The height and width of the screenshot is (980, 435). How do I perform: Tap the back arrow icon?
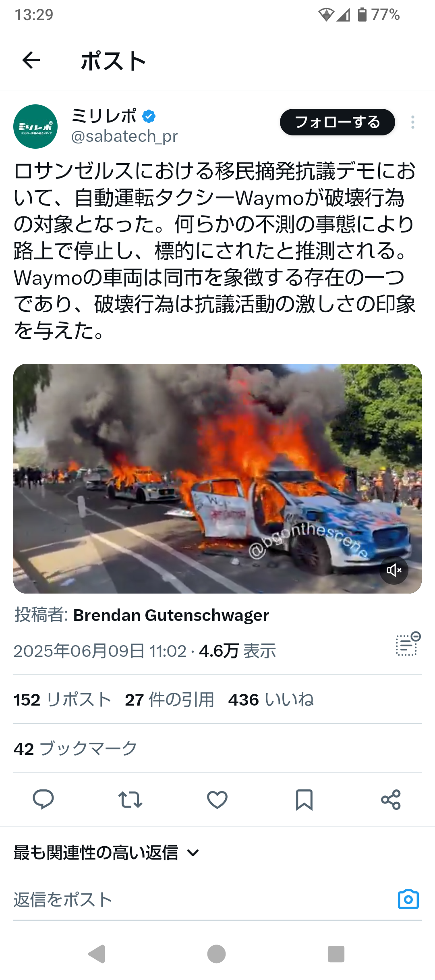31,61
